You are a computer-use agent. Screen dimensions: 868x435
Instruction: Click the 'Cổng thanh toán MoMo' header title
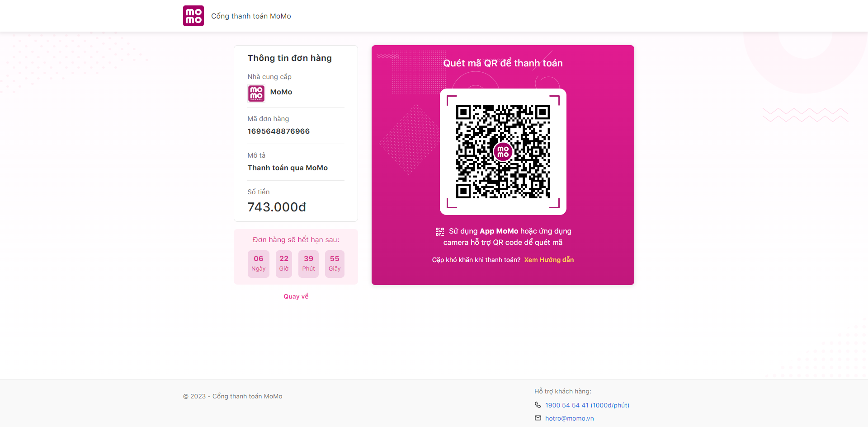tap(251, 16)
